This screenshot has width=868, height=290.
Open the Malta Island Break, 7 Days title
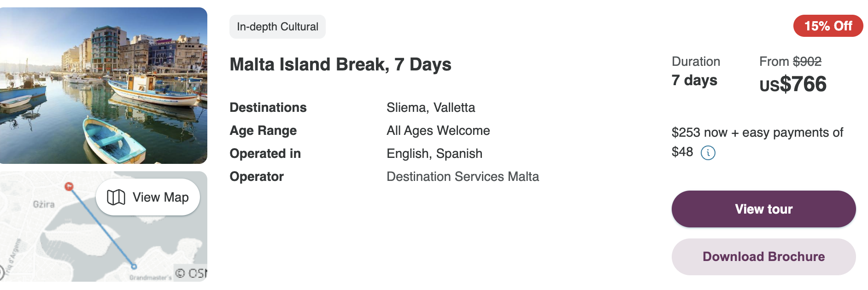(340, 64)
